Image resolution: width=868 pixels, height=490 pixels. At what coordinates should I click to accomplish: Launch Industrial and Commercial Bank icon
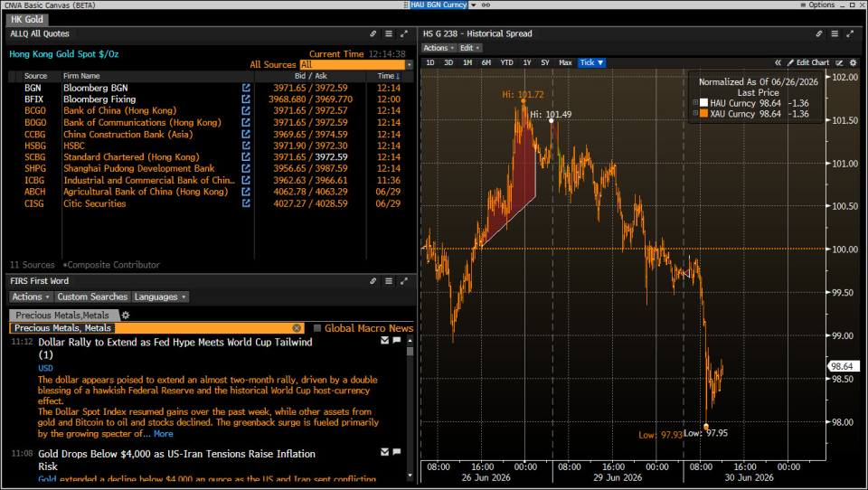click(246, 180)
